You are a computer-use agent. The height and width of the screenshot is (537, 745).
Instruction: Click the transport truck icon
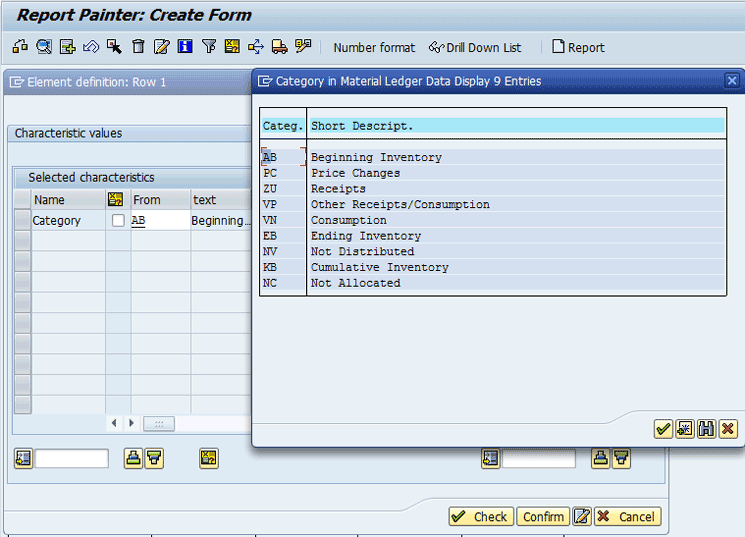(x=279, y=47)
